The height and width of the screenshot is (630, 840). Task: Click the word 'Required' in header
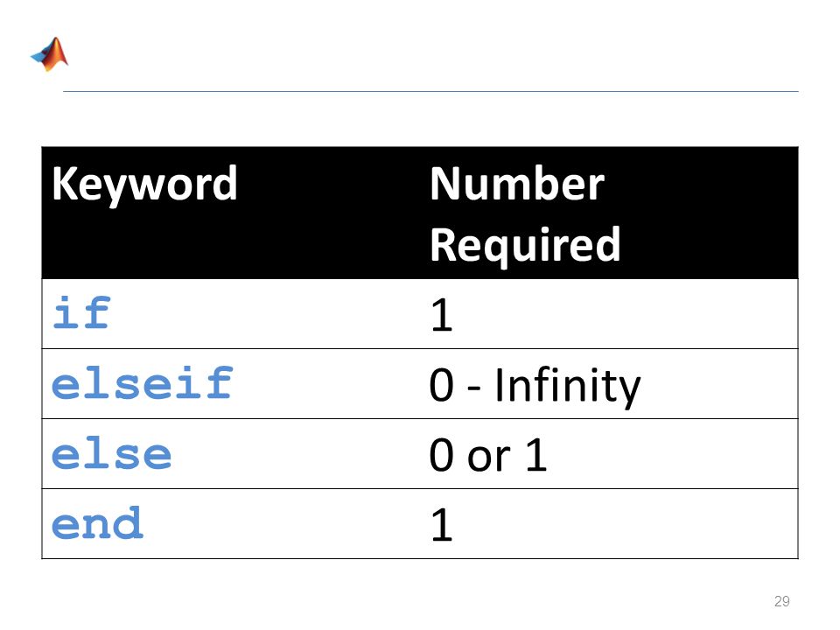pyautogui.click(x=525, y=245)
